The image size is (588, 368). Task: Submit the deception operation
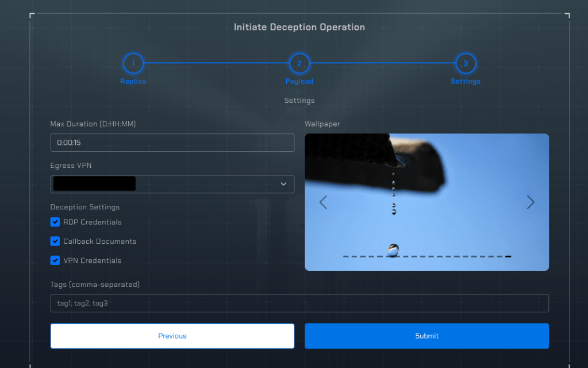426,336
